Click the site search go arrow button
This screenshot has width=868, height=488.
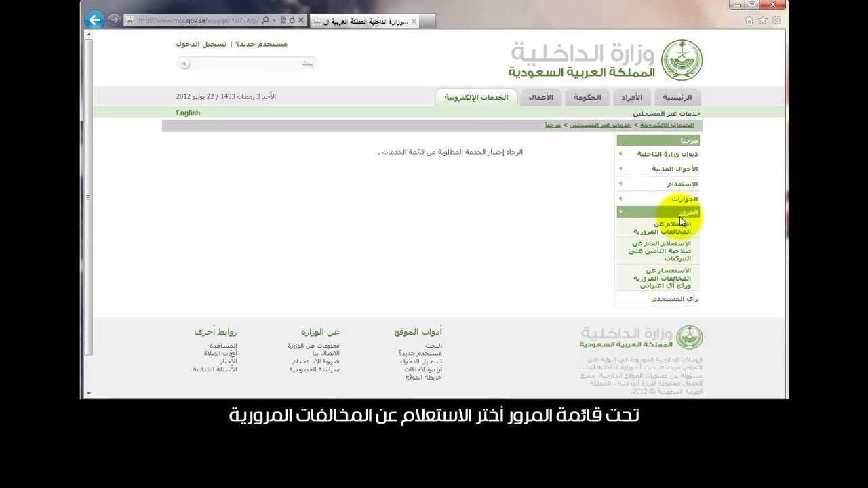point(184,64)
